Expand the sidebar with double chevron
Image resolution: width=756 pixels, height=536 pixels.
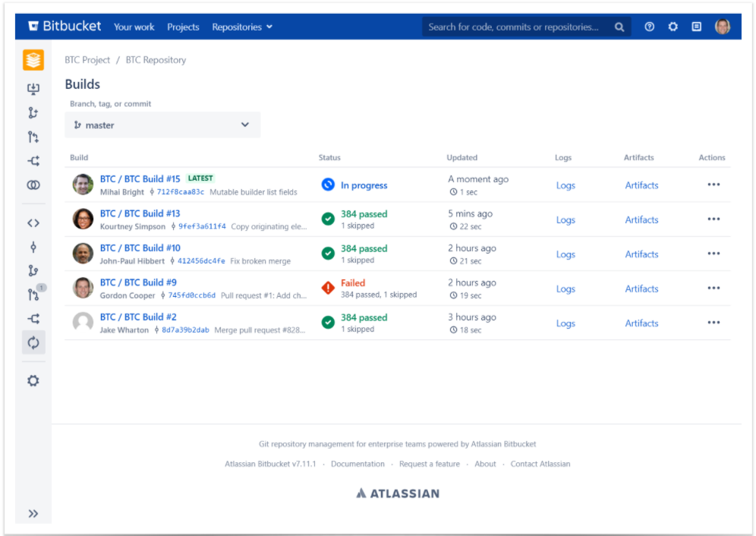click(33, 513)
